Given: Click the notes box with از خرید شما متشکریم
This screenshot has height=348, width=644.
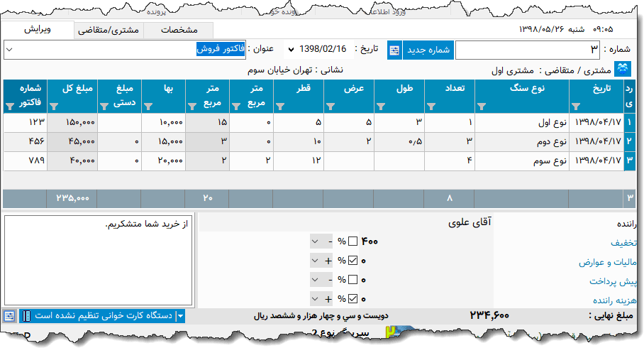Looking at the screenshot, I should (98, 261).
